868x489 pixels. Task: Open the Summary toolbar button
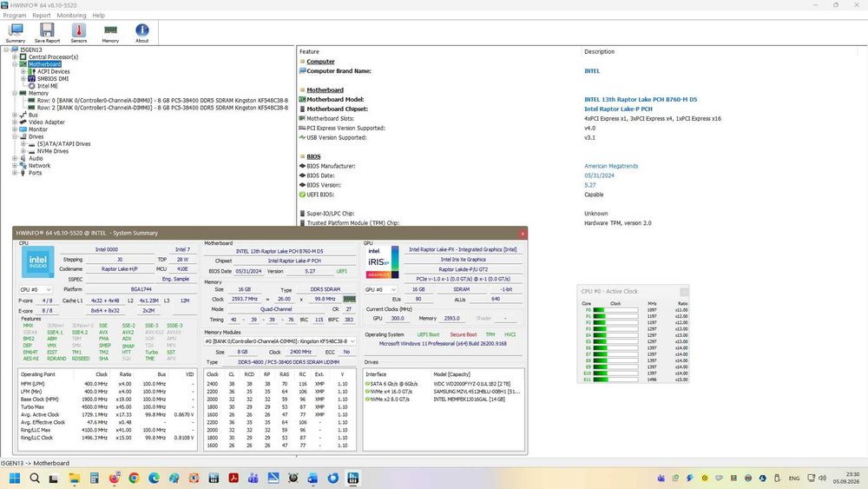pos(16,33)
